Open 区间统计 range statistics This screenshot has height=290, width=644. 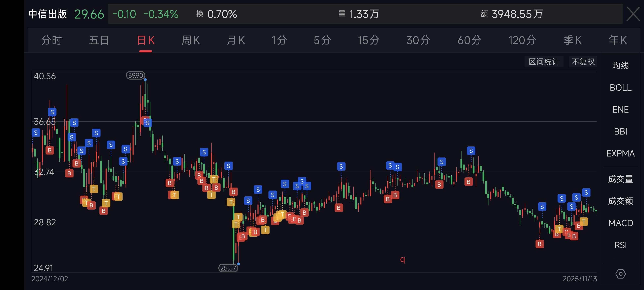pyautogui.click(x=544, y=62)
